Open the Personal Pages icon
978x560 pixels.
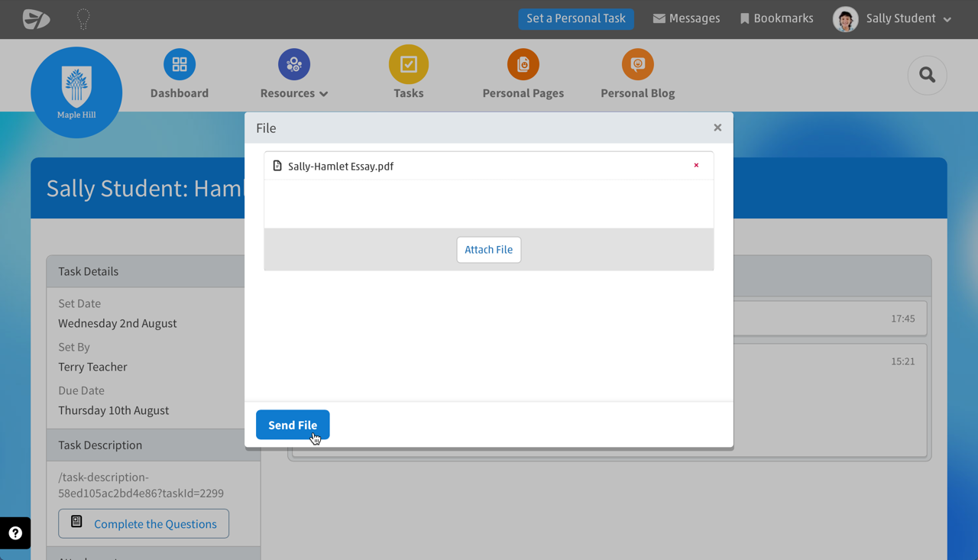523,65
